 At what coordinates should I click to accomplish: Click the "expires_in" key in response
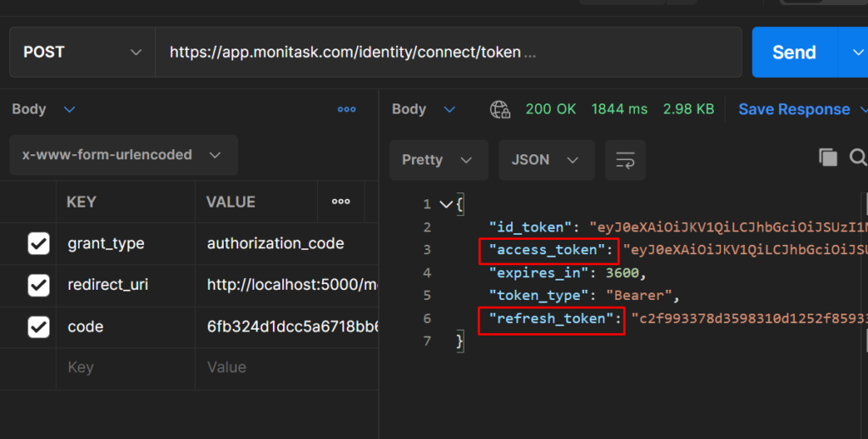(x=538, y=273)
